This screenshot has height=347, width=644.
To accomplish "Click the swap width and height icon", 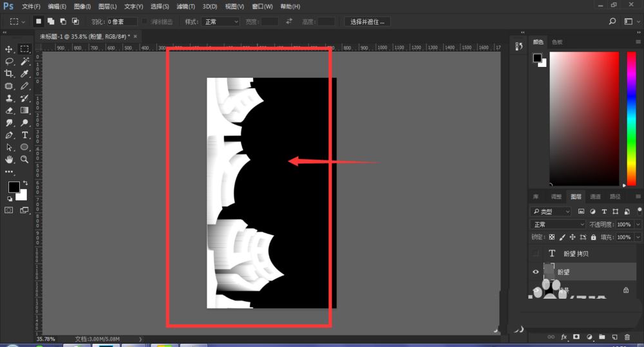I will pyautogui.click(x=289, y=21).
